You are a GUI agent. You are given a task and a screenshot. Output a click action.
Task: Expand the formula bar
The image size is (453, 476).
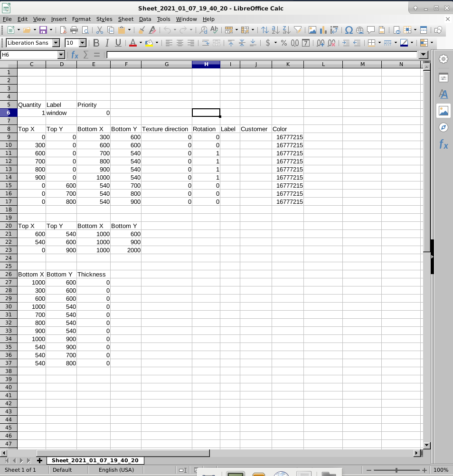(423, 55)
